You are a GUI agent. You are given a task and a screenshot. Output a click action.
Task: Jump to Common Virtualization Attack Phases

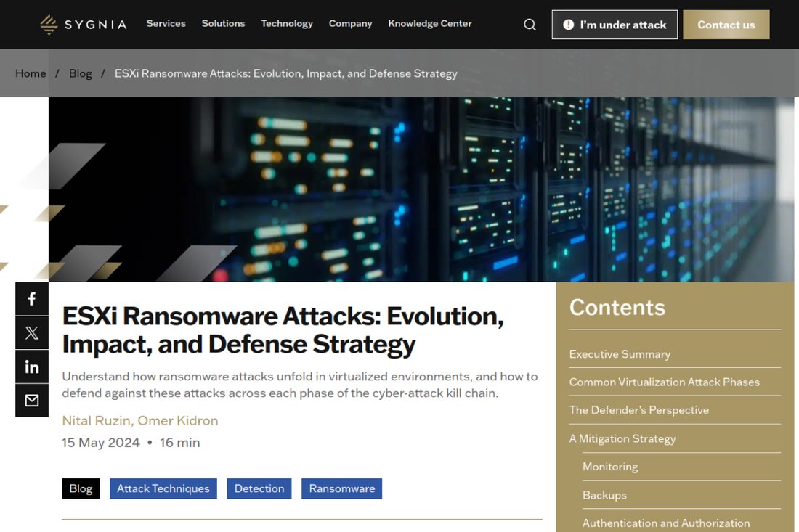click(x=665, y=382)
